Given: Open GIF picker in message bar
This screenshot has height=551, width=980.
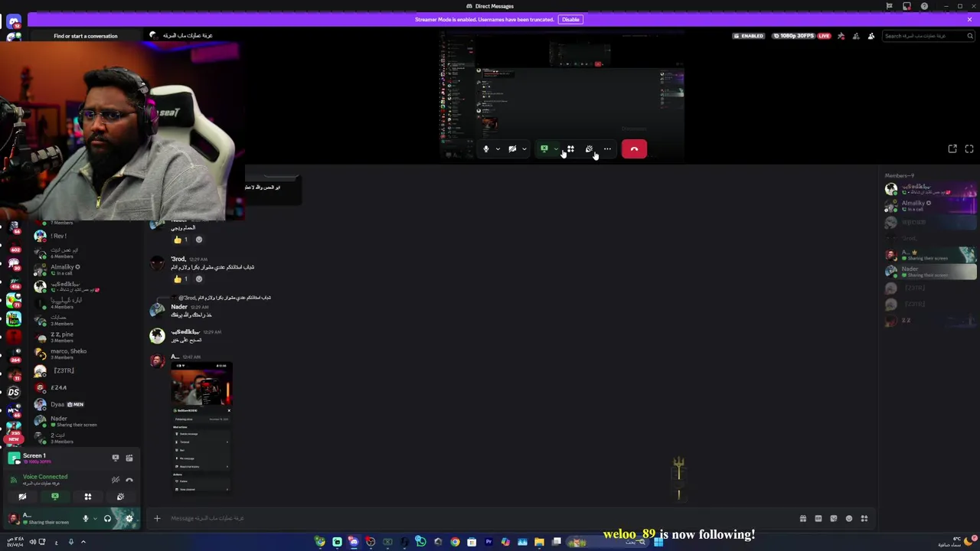Looking at the screenshot, I should coord(818,518).
